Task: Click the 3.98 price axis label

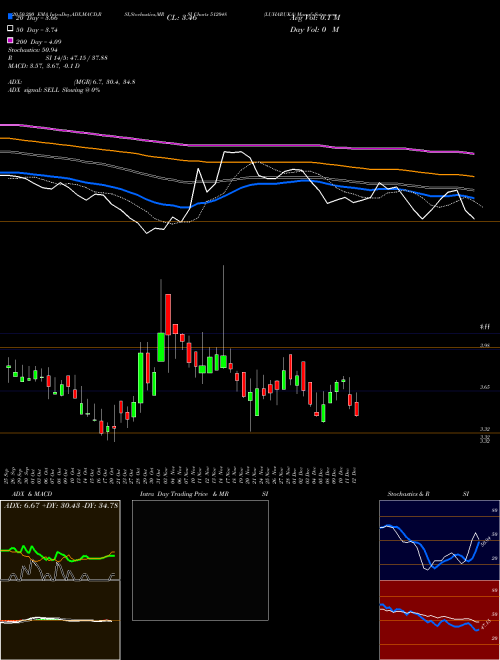Action: pyautogui.click(x=485, y=346)
